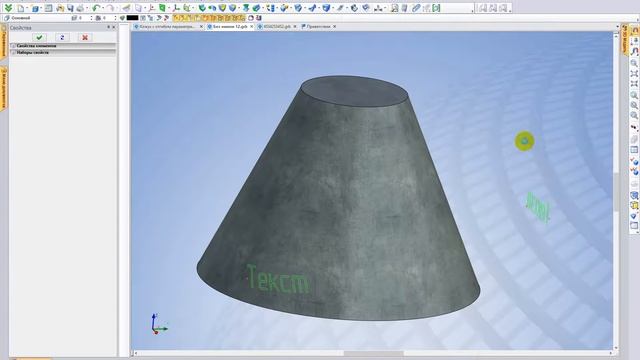Create a new 3D model with the blue cube icon
The image size is (640, 360).
35,8
